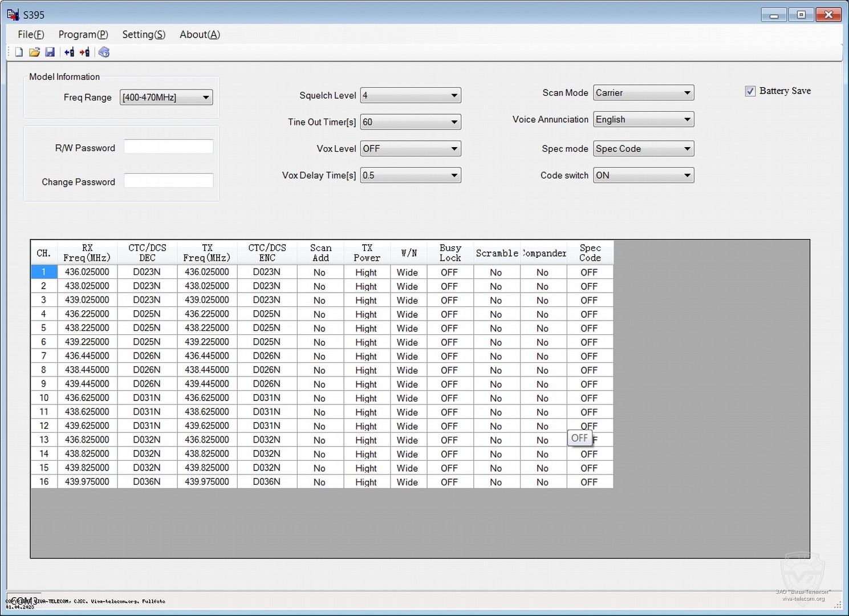
Task: Click the red-arrow write to radio icon
Action: [84, 52]
